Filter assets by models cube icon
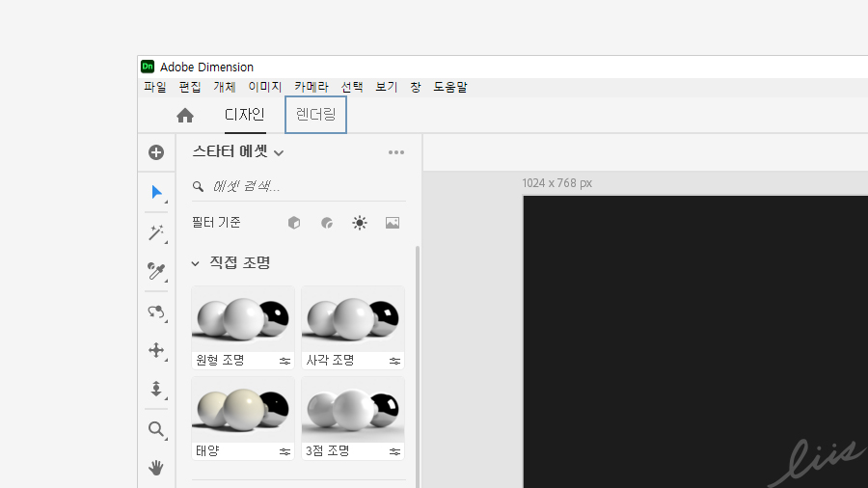Image resolution: width=868 pixels, height=488 pixels. coord(294,223)
